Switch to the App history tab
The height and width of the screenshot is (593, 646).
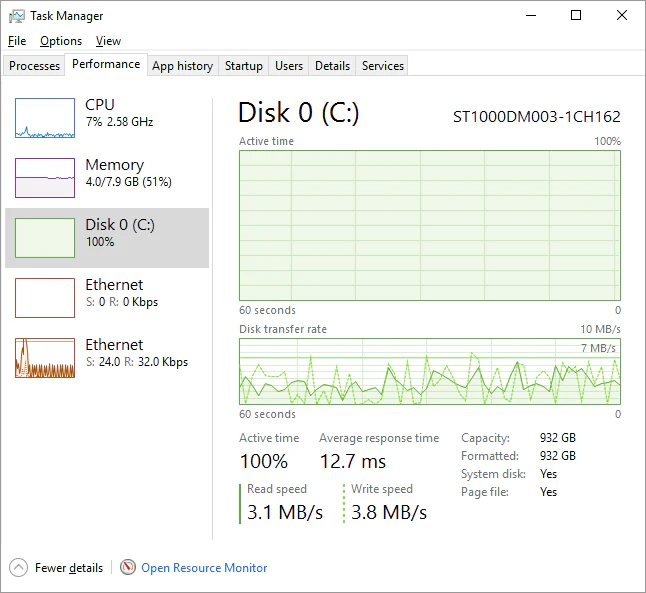tap(182, 66)
